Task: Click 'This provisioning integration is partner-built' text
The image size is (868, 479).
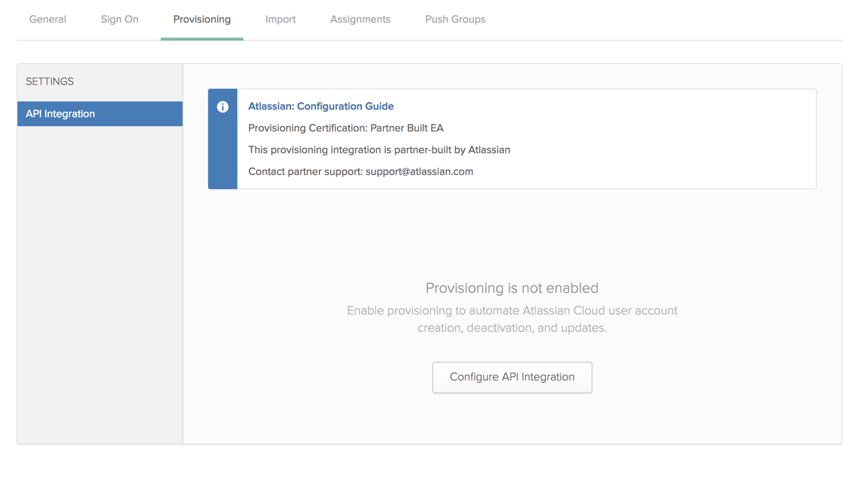Action: [x=379, y=150]
